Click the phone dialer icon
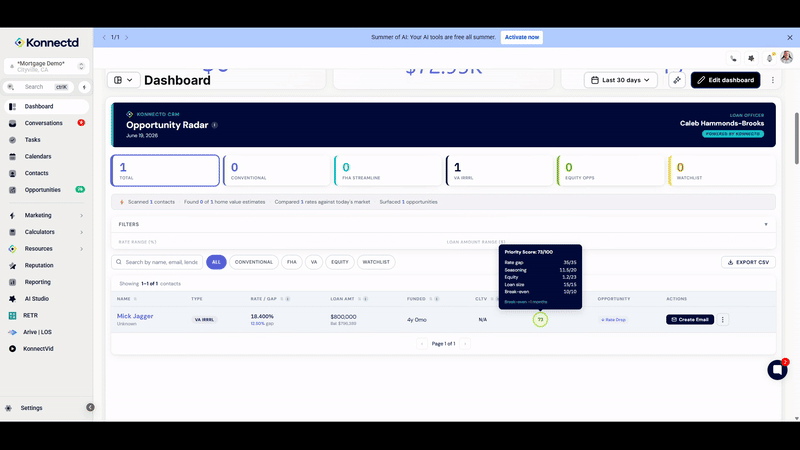This screenshot has width=800, height=450. [733, 58]
